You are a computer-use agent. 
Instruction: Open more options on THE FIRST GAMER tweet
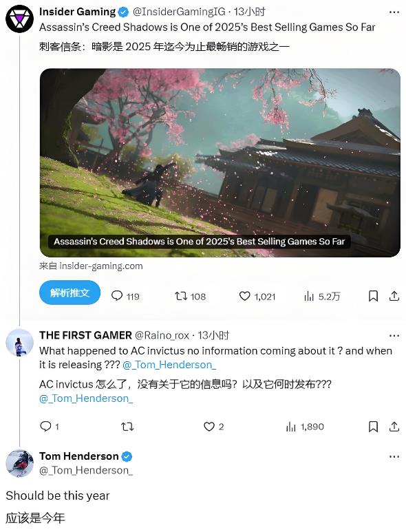[x=394, y=336]
